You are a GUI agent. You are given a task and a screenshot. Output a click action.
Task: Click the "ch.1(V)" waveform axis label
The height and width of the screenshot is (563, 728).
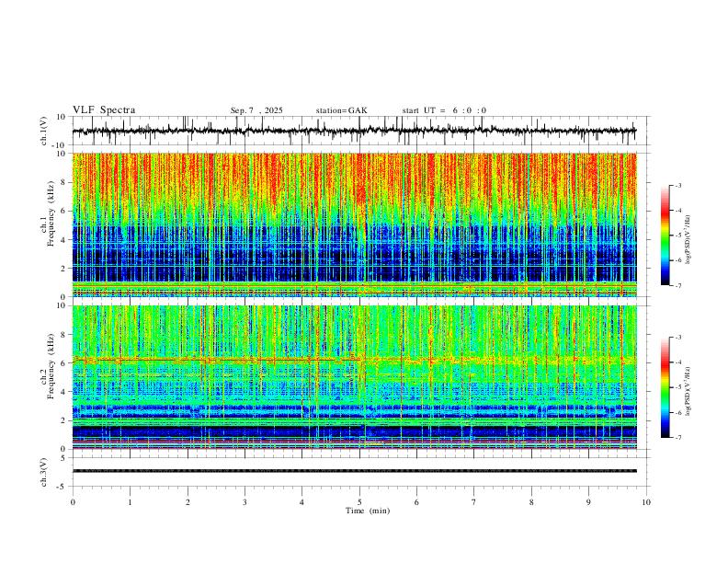[x=44, y=131]
